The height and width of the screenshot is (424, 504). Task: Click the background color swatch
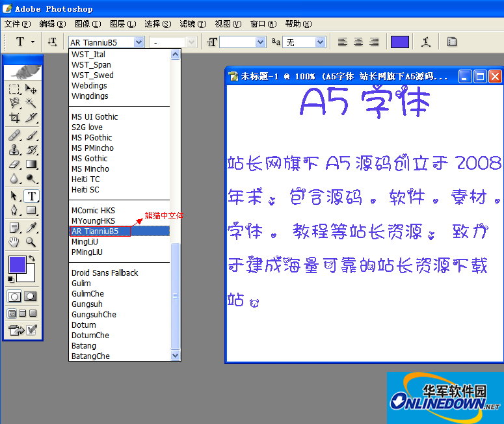pyautogui.click(x=30, y=278)
